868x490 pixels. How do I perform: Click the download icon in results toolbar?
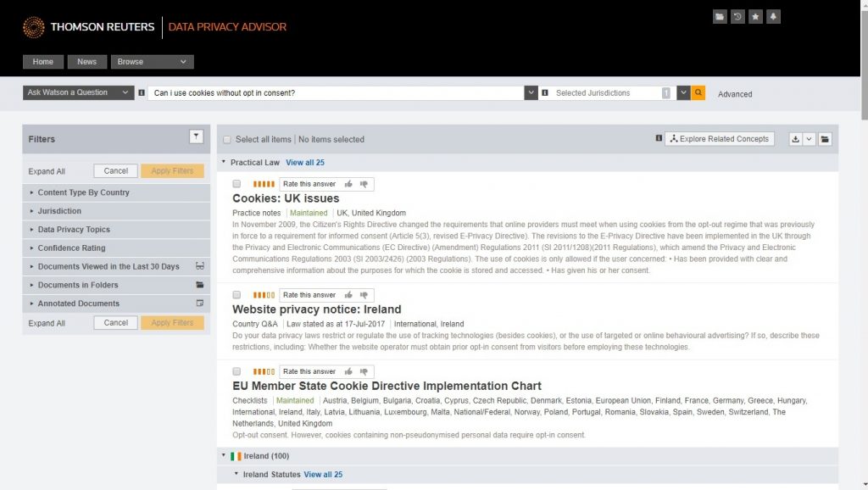click(x=795, y=139)
